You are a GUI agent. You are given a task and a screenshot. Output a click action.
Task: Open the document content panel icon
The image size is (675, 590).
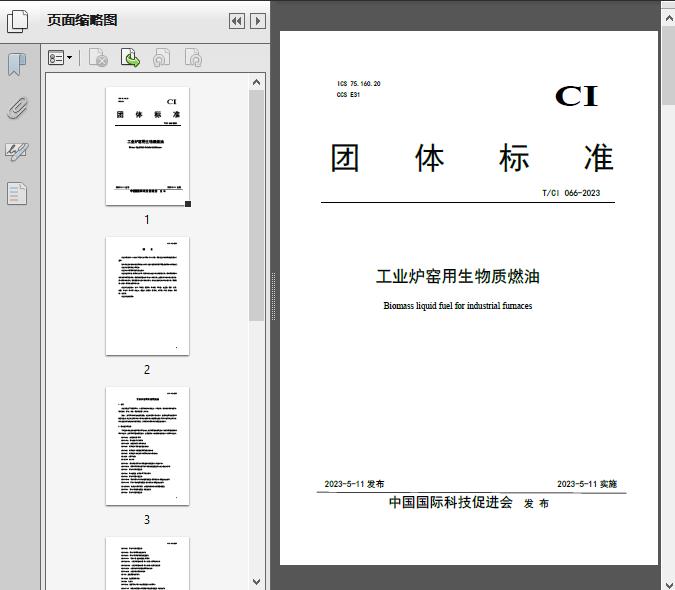[x=17, y=194]
